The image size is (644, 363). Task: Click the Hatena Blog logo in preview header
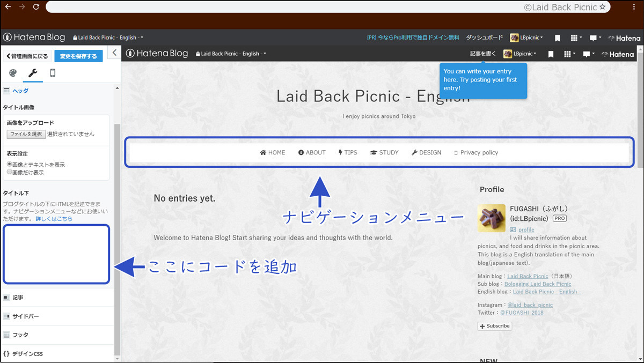point(157,54)
